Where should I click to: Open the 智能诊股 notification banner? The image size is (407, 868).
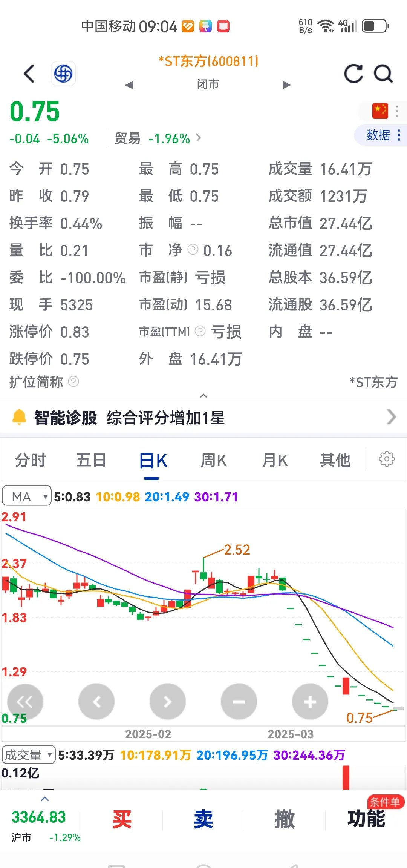click(203, 418)
